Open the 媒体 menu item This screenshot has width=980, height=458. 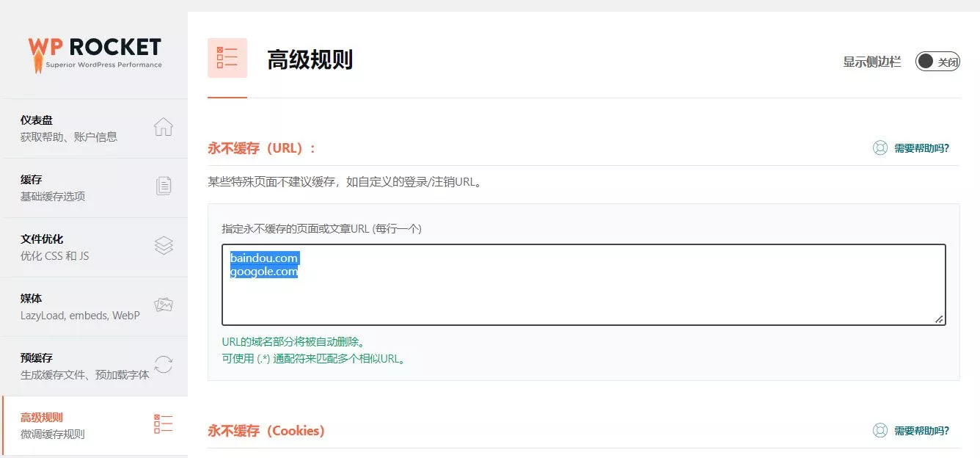click(94, 307)
